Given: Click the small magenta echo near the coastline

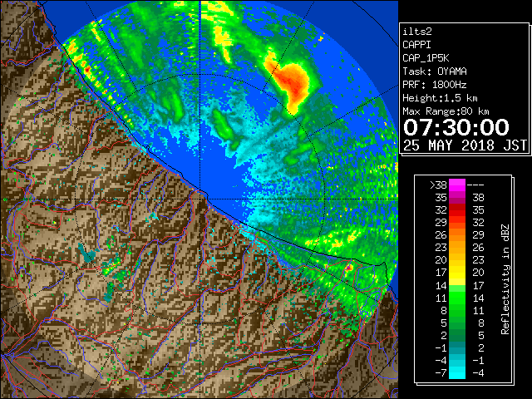Looking at the screenshot, I should click(349, 268).
